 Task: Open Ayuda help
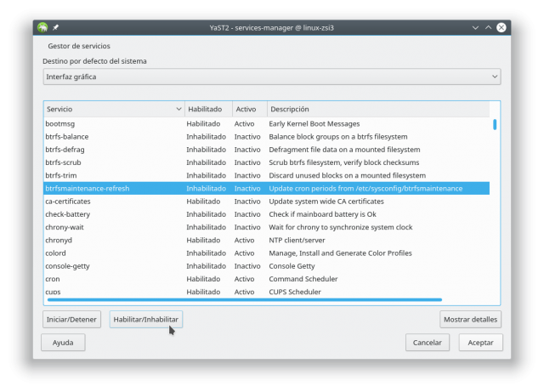63,343
